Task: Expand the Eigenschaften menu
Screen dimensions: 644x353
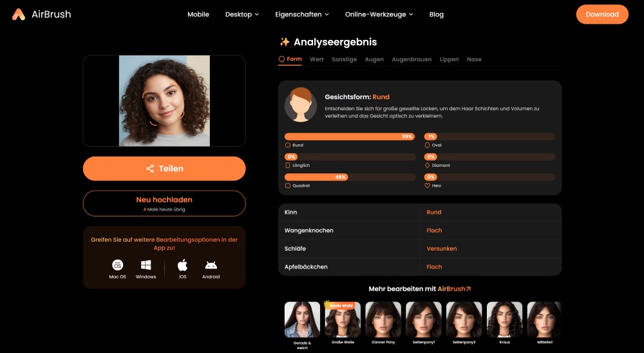Action: coord(302,14)
